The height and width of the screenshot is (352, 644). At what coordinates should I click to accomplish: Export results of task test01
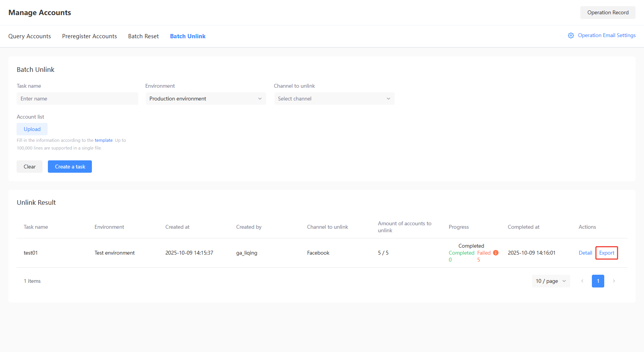(607, 253)
